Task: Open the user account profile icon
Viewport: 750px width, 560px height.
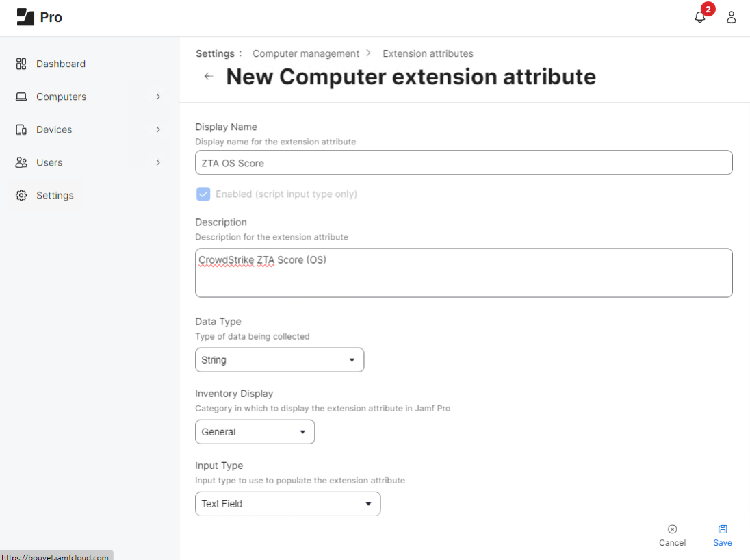Action: click(x=732, y=17)
